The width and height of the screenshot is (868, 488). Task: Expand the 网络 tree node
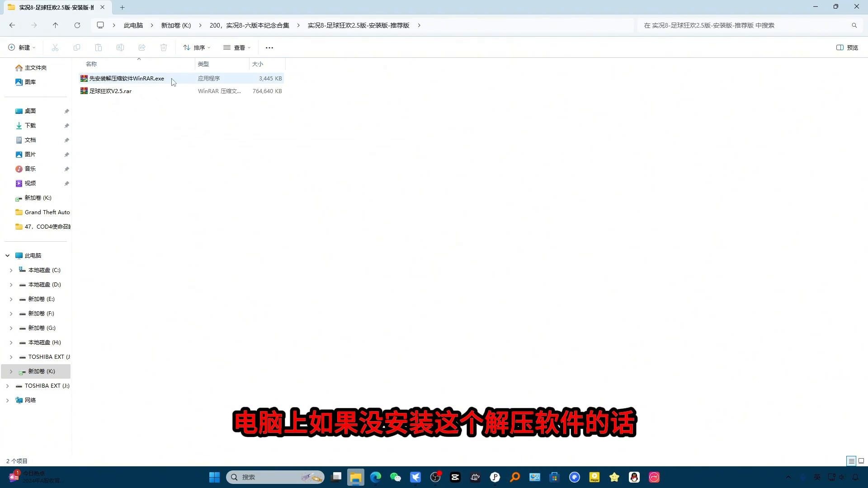coord(7,400)
